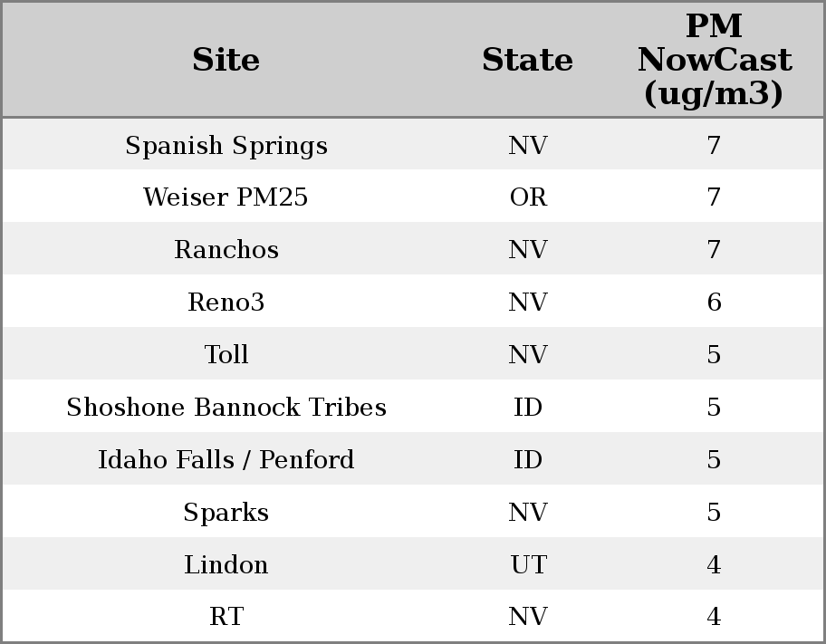This screenshot has height=644, width=826.
Task: Click the Ranchos site name
Action: (226, 250)
